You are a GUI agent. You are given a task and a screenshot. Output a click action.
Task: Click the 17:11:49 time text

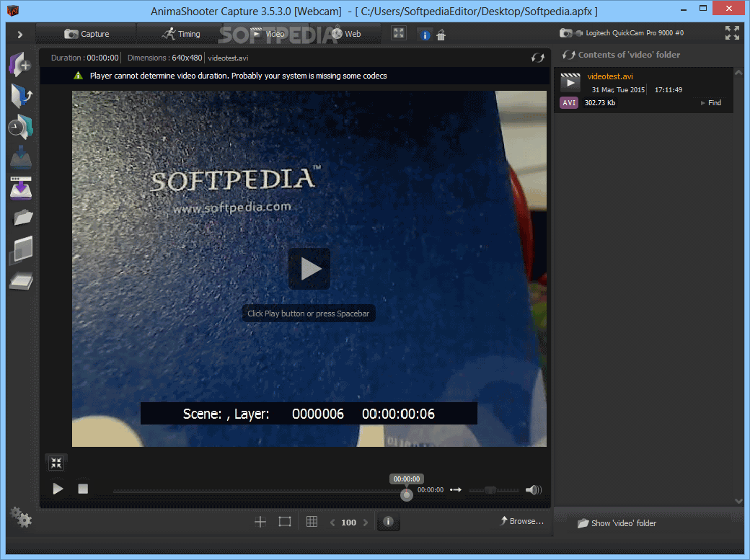point(669,90)
